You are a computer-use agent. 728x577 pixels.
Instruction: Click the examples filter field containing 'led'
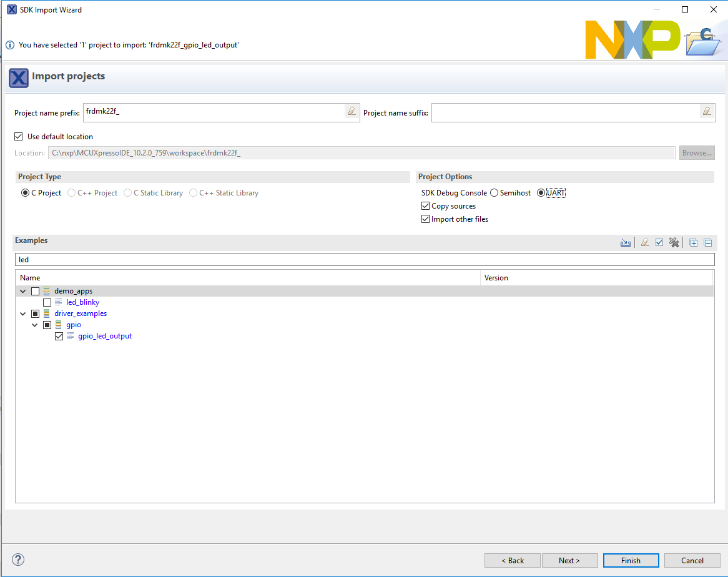(x=364, y=259)
